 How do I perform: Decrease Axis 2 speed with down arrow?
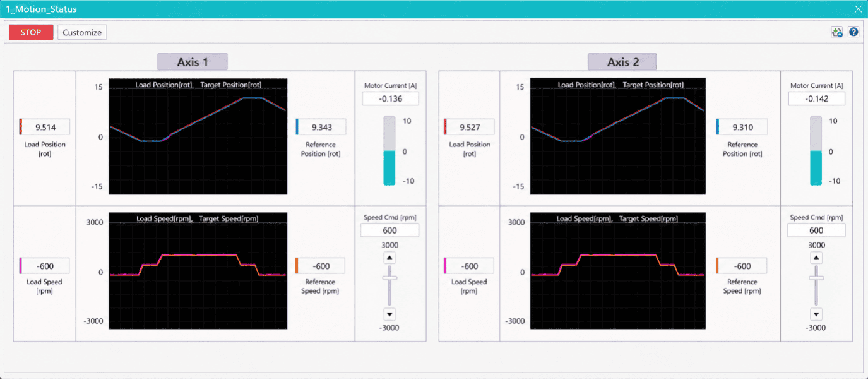tap(816, 314)
